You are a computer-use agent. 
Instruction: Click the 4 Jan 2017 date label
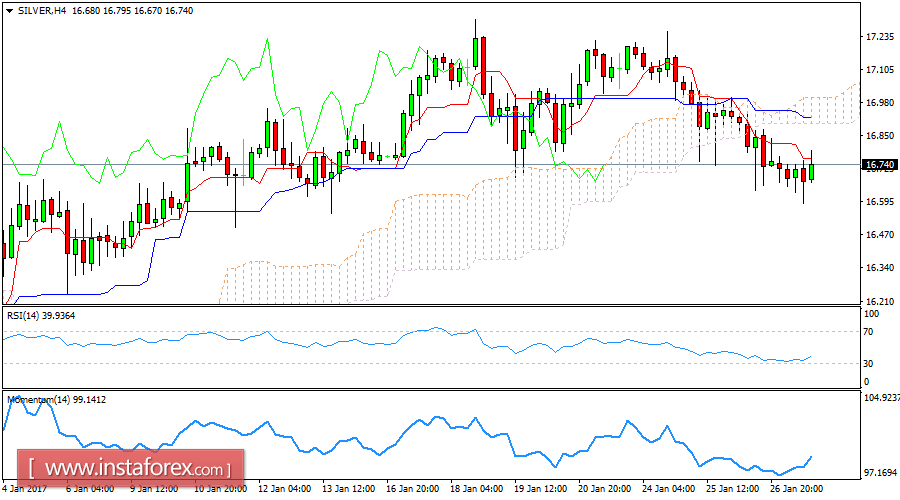coord(26,489)
